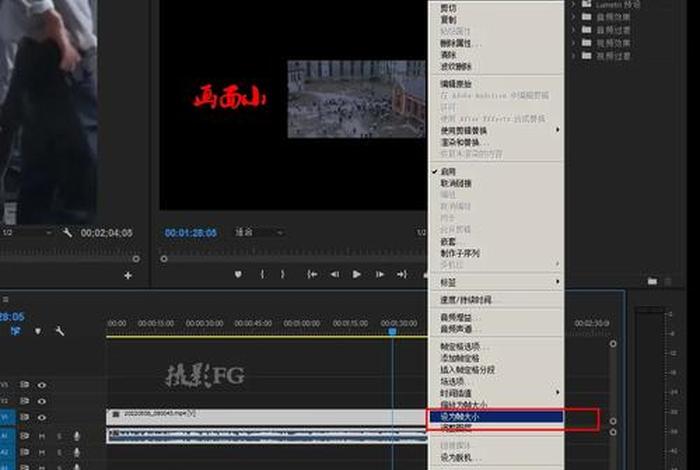700x470 pixels.
Task: Go to out point in program monitor
Action: point(401,274)
